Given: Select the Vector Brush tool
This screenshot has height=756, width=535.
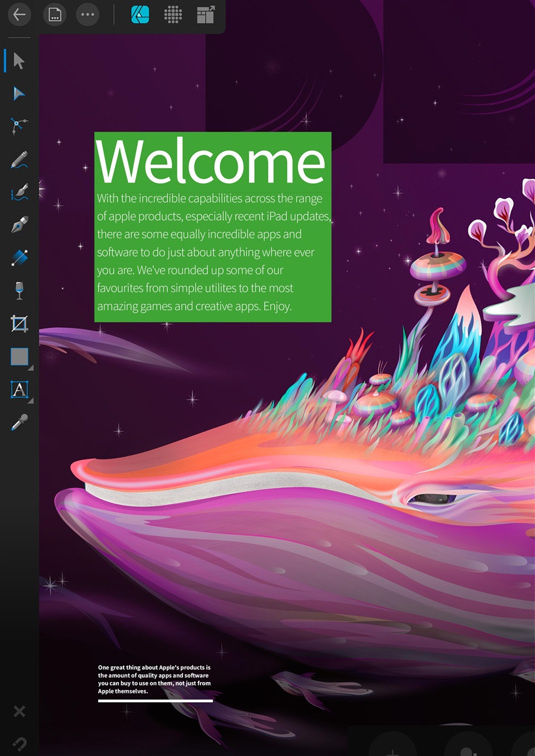Looking at the screenshot, I should click(x=20, y=192).
